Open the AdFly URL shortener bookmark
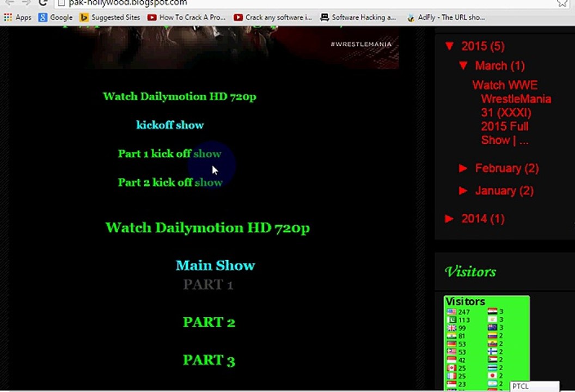 pyautogui.click(x=446, y=17)
